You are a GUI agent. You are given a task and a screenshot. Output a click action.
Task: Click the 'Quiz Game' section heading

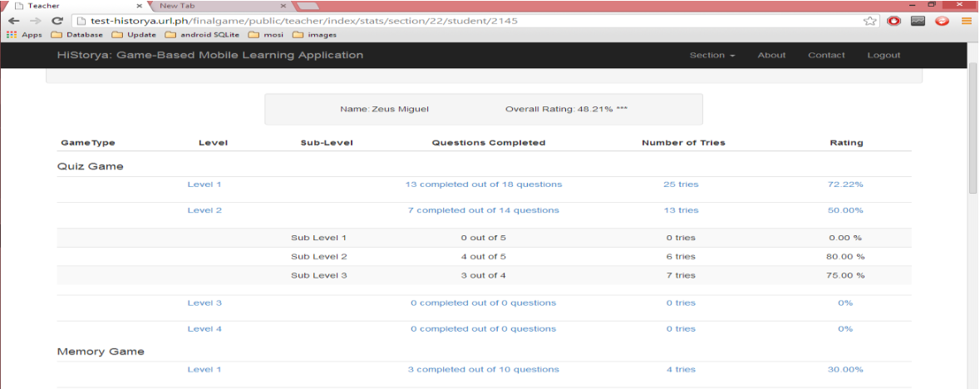point(90,166)
